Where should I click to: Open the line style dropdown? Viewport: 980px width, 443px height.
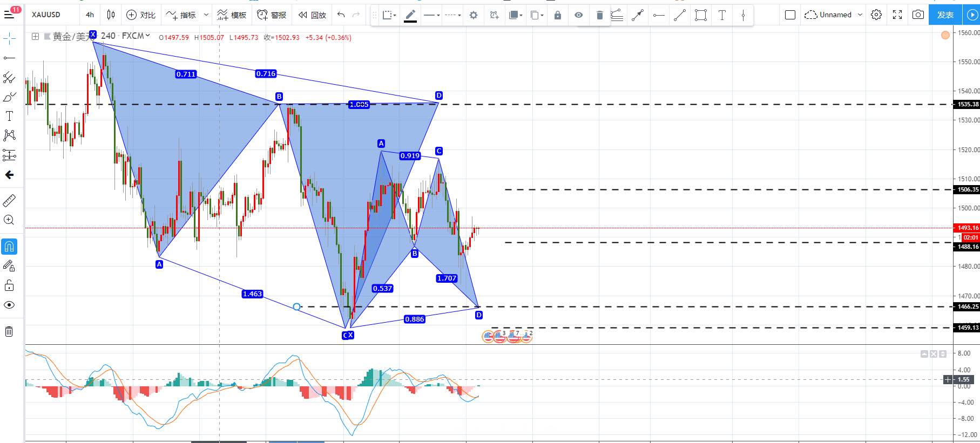452,15
